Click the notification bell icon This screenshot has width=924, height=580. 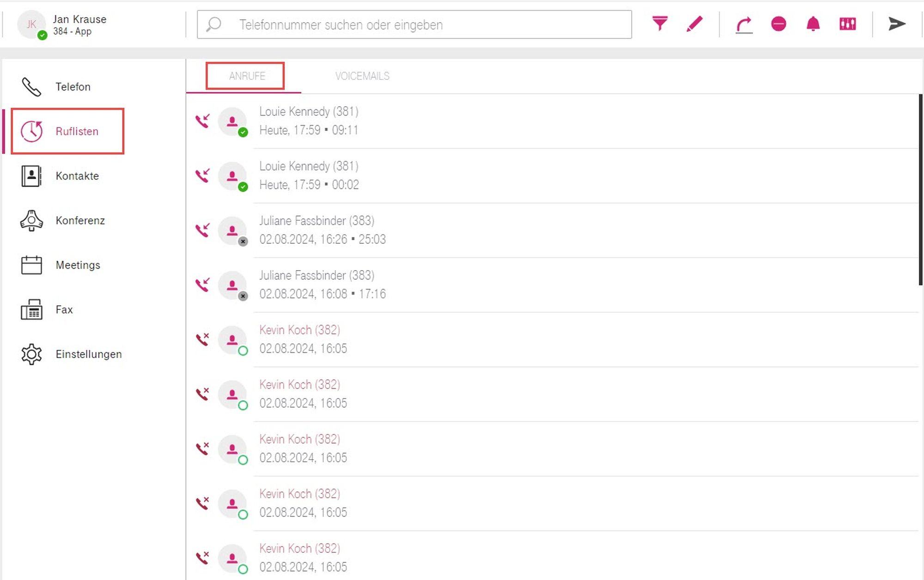[813, 24]
